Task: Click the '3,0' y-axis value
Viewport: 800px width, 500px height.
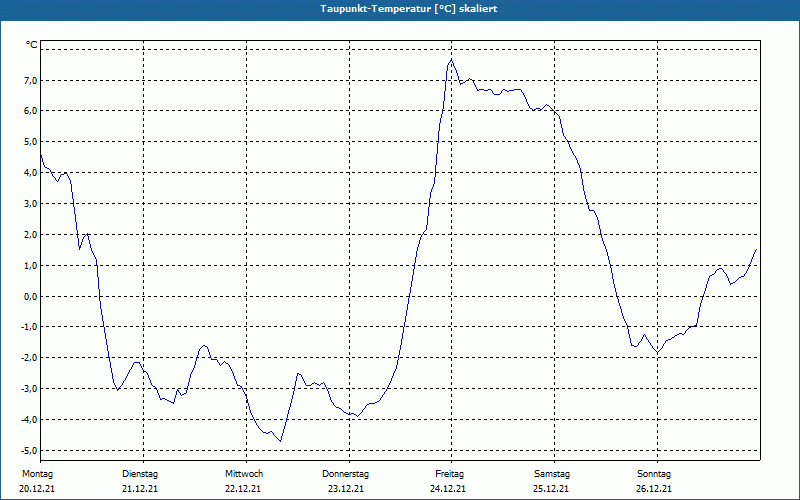Action: click(30, 204)
